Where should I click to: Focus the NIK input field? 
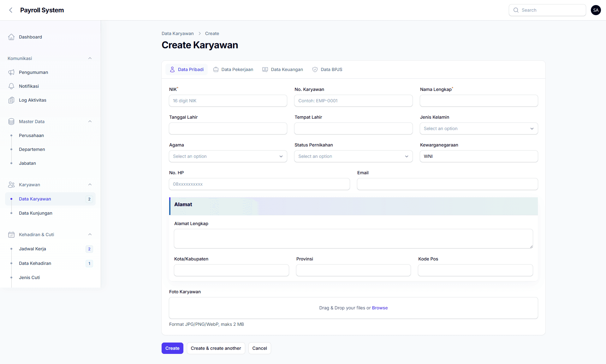pyautogui.click(x=228, y=101)
